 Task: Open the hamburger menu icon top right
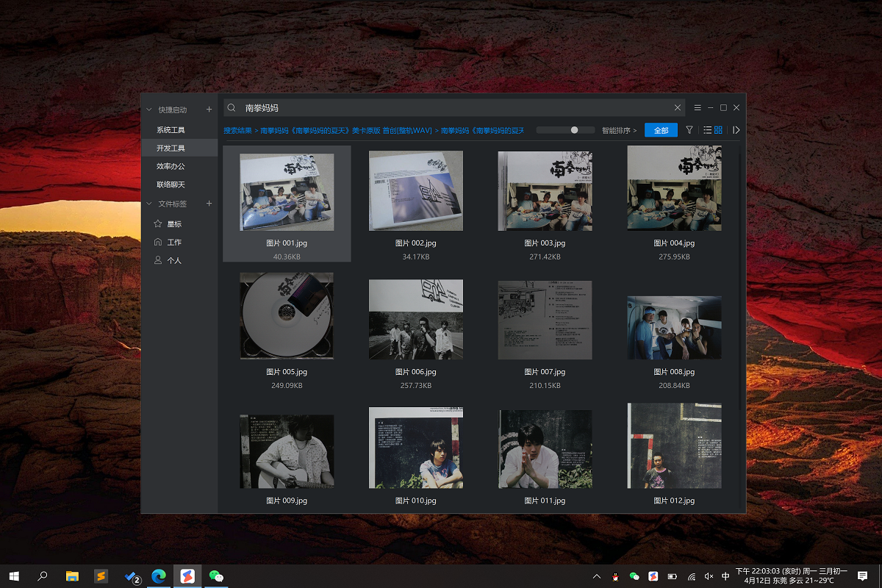click(697, 107)
